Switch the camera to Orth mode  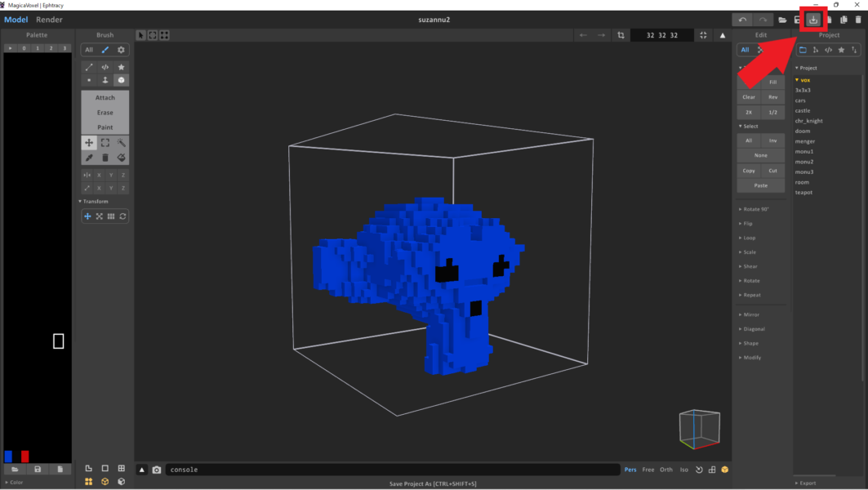666,470
